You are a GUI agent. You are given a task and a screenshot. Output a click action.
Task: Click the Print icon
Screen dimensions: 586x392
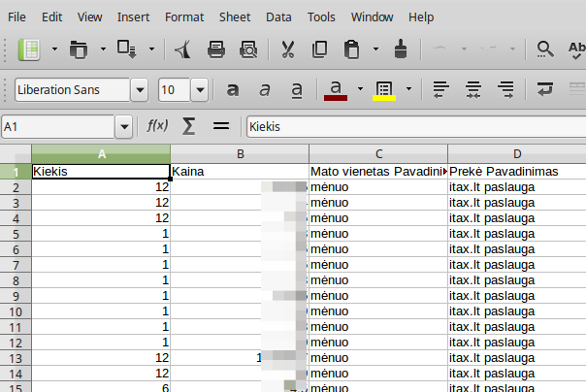(x=217, y=49)
